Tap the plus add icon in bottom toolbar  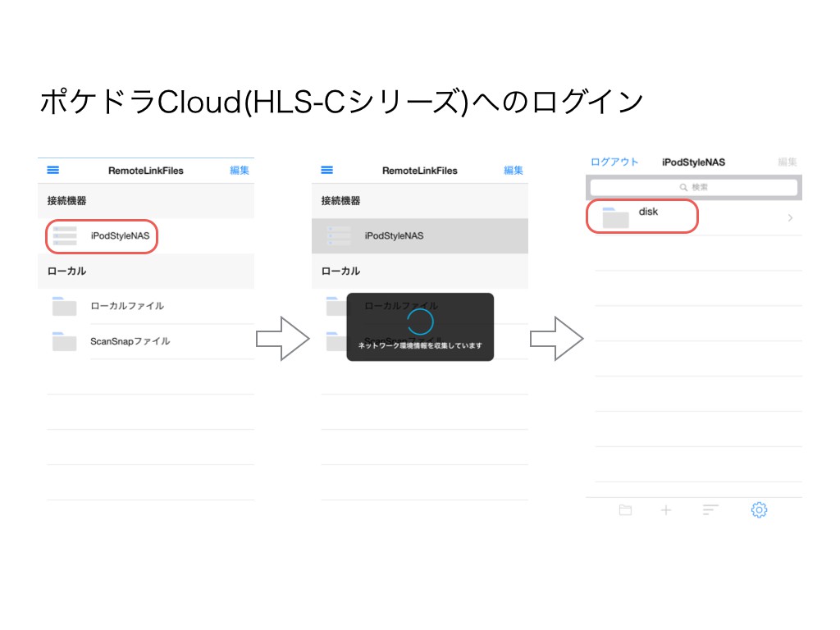click(666, 510)
